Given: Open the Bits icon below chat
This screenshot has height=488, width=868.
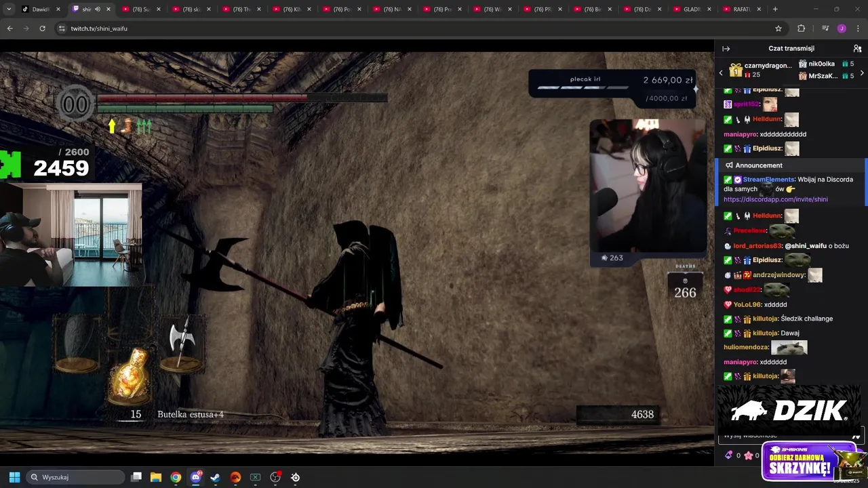Looking at the screenshot, I should pos(729,455).
